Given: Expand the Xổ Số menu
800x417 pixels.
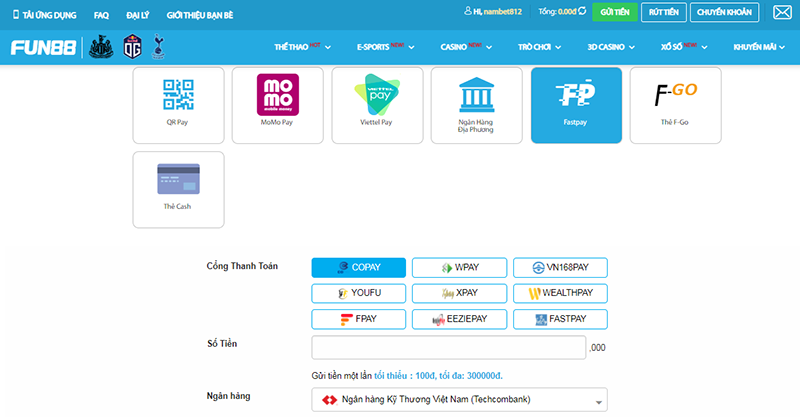Looking at the screenshot, I should [x=684, y=47].
